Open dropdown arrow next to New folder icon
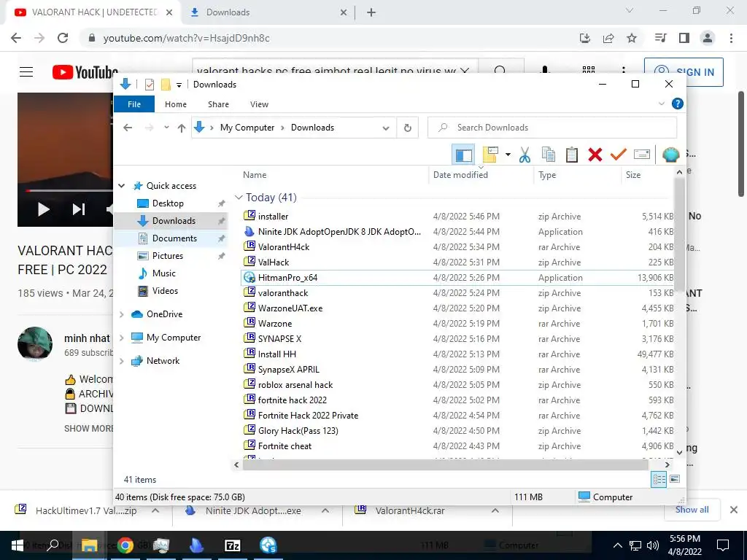This screenshot has height=560, width=747. coord(508,155)
